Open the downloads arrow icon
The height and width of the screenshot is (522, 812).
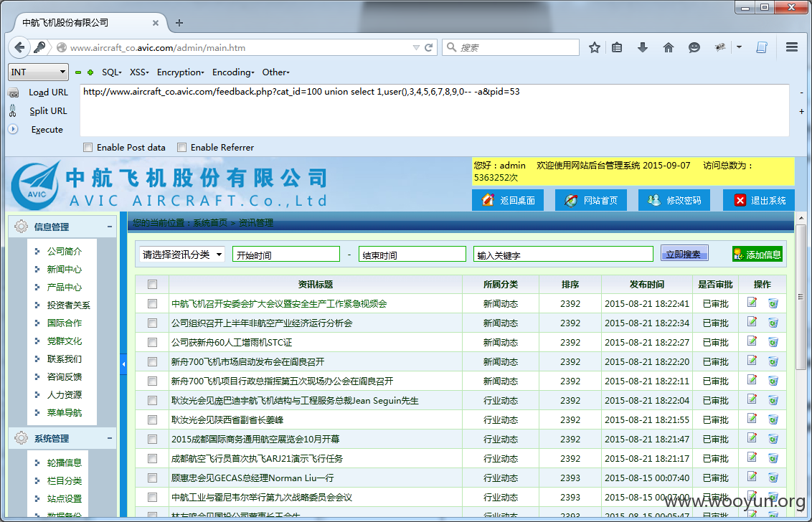pos(643,47)
